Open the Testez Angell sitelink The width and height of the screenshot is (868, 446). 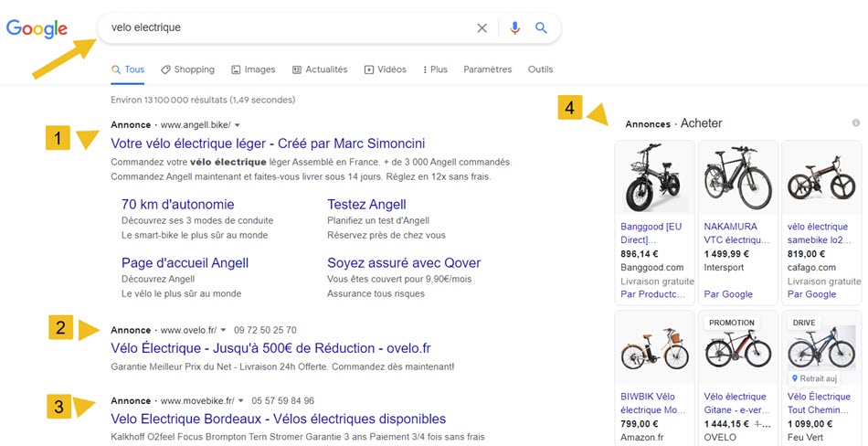366,205
